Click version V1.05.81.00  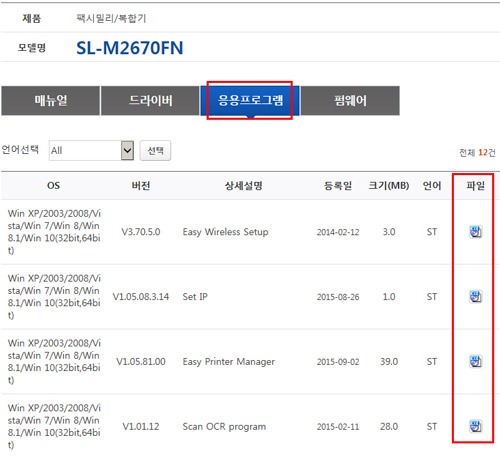point(141,362)
